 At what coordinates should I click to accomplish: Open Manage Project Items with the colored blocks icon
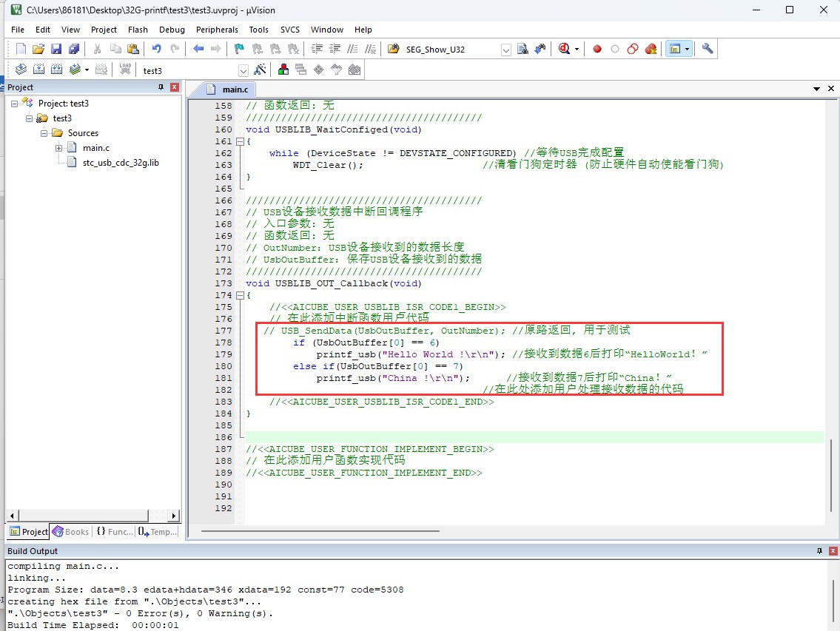283,70
